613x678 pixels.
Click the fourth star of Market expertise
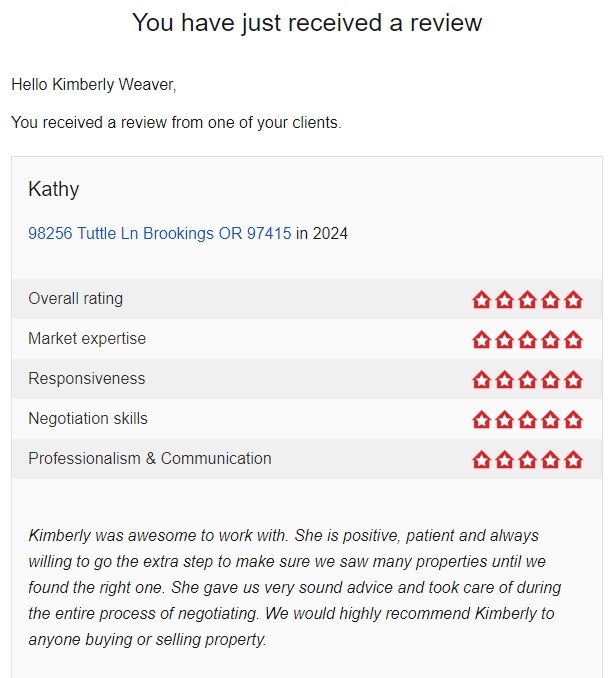tap(550, 340)
